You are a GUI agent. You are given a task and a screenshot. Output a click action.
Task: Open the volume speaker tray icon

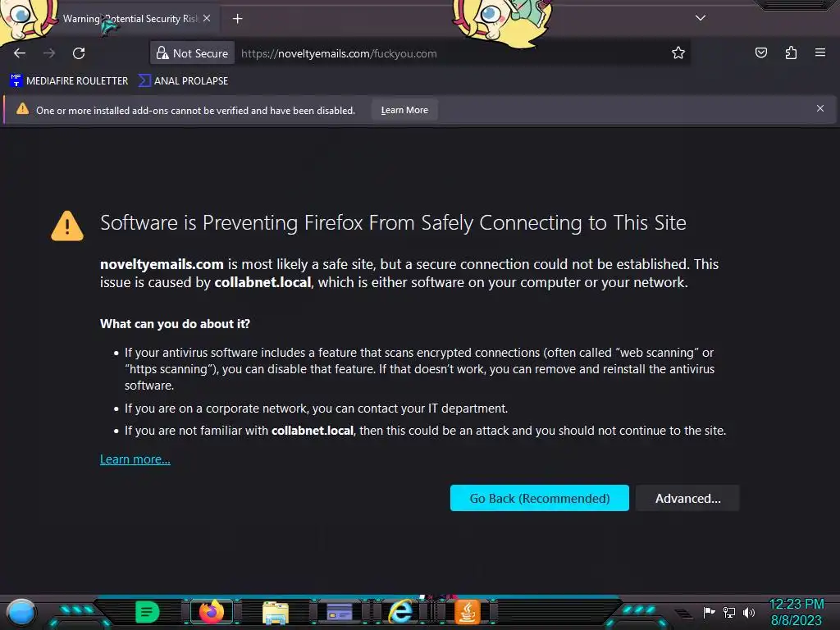[749, 612]
